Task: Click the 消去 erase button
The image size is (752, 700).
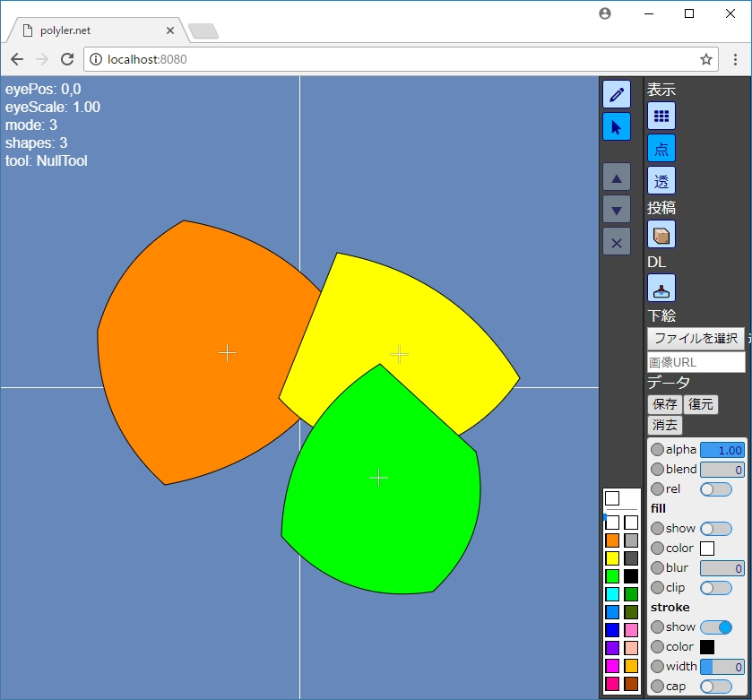Action: 664,425
